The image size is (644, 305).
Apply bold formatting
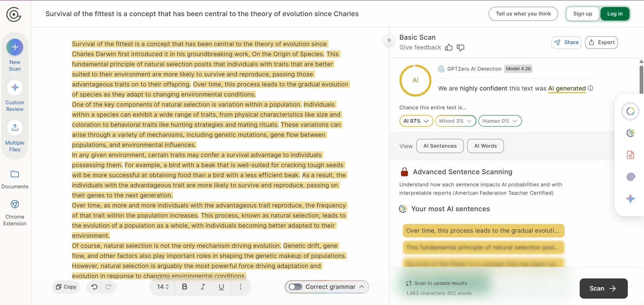click(185, 287)
